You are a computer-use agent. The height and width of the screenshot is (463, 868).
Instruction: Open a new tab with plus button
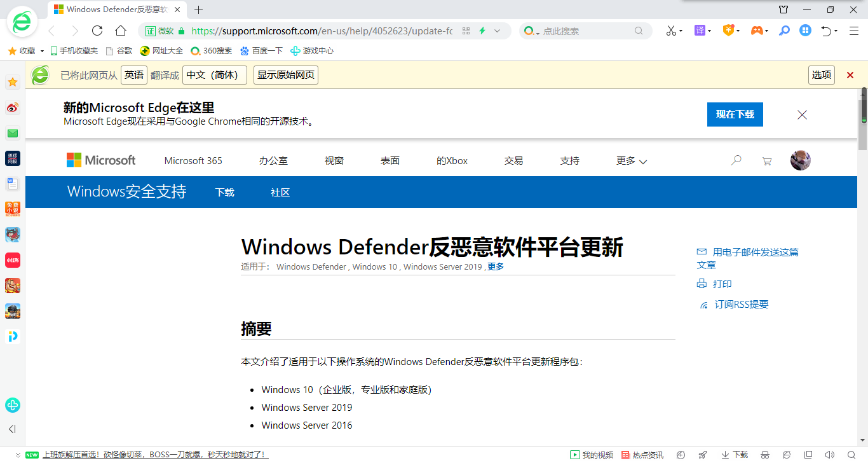pyautogui.click(x=199, y=10)
